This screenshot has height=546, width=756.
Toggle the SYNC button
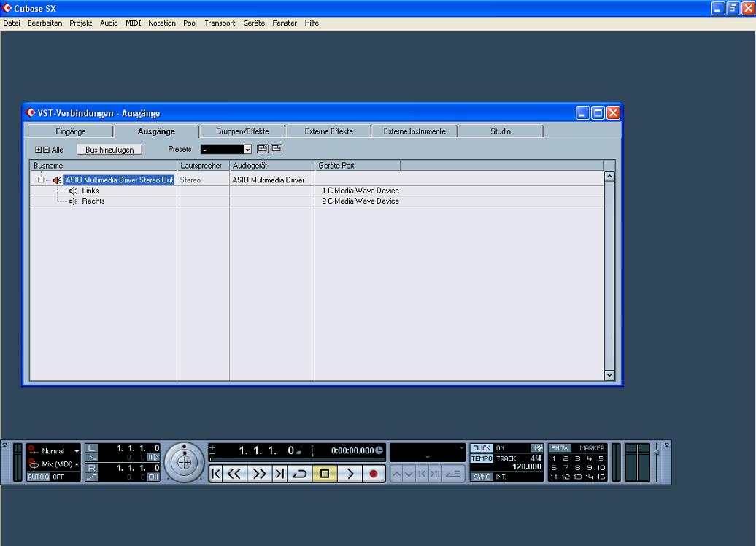pos(481,477)
